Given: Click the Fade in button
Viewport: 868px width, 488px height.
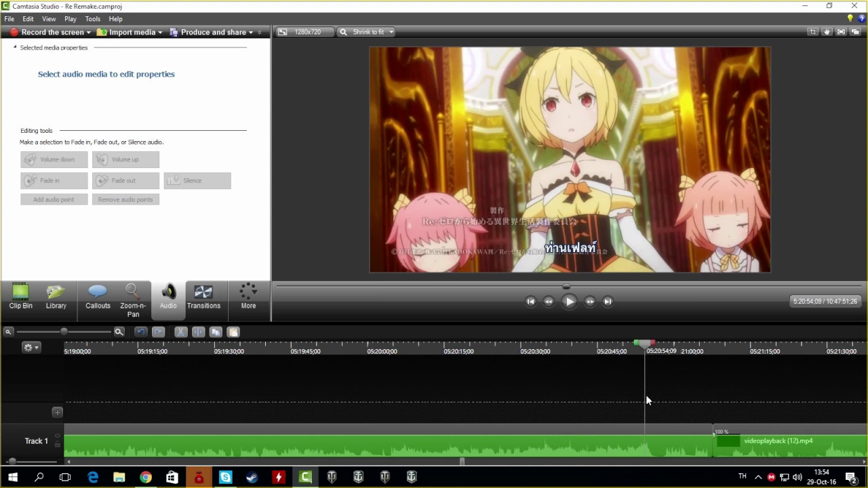Looking at the screenshot, I should pyautogui.click(x=54, y=180).
